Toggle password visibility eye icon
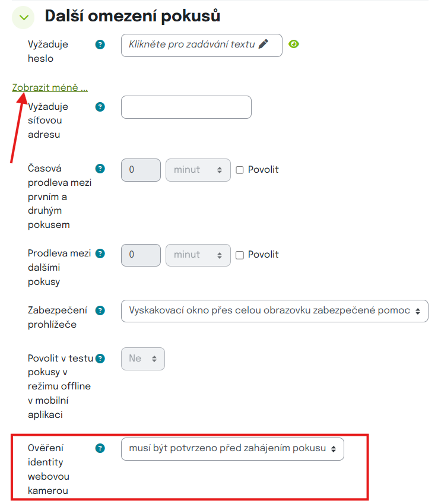The image size is (438, 504). [293, 44]
